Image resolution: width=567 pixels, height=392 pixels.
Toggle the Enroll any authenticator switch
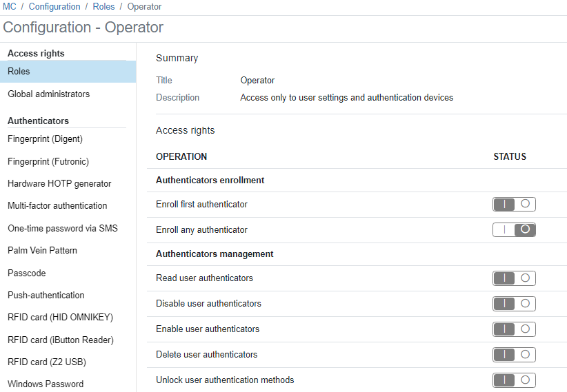pos(514,229)
